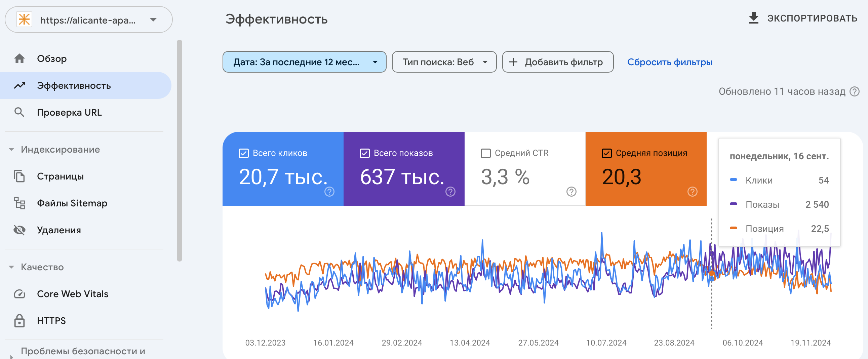Uncheck the Средняя позиция checkbox
The image size is (868, 359).
tap(606, 153)
